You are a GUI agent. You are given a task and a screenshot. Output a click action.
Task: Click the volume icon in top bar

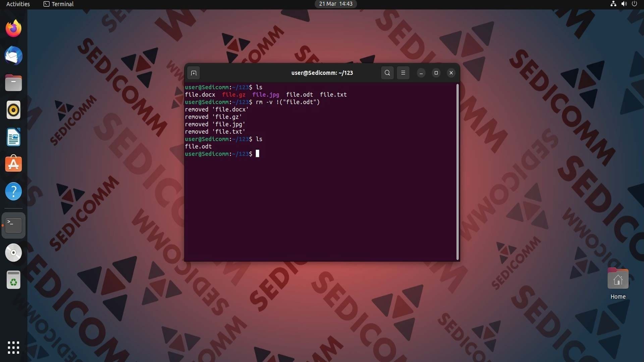624,4
